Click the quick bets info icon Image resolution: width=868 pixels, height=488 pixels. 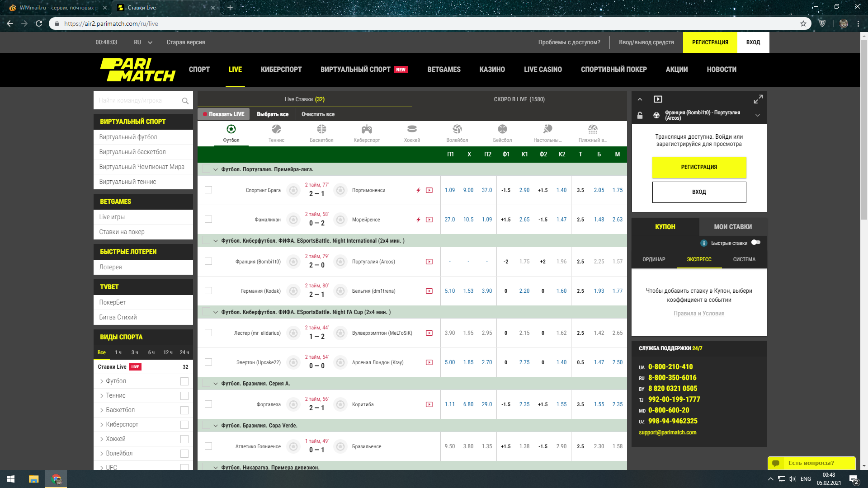pyautogui.click(x=703, y=243)
